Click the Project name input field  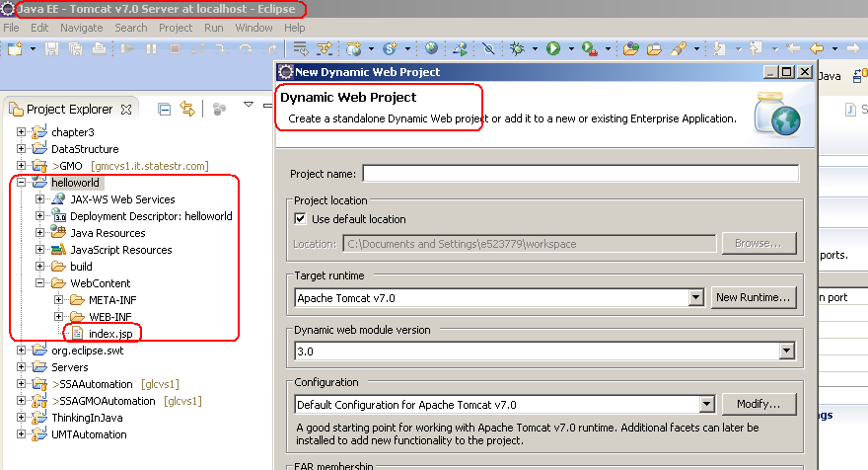click(581, 174)
